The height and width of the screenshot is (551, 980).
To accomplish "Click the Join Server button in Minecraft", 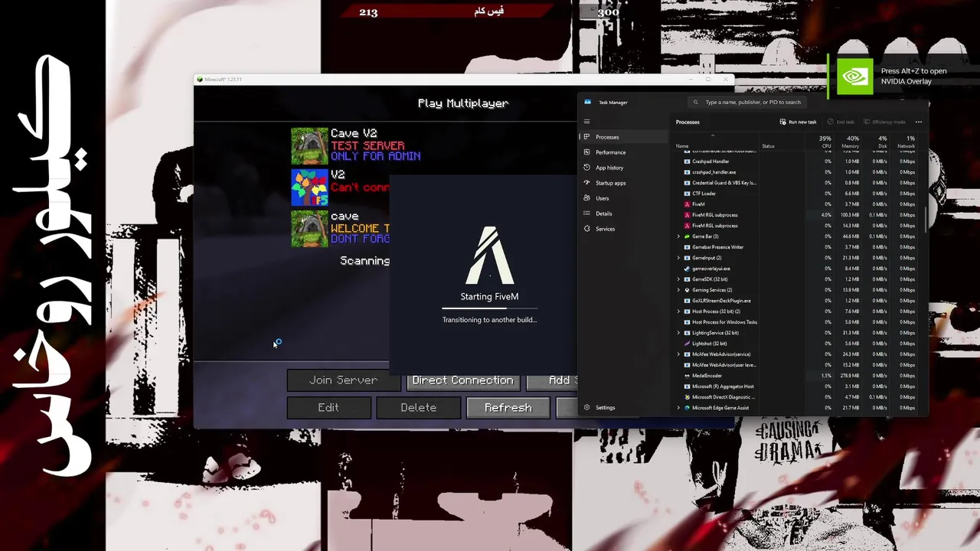I will click(x=343, y=380).
